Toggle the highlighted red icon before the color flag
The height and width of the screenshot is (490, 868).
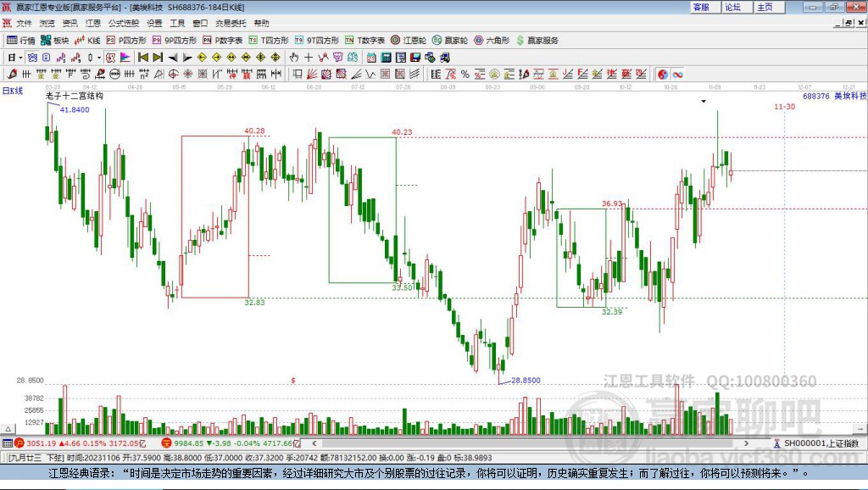[111, 57]
